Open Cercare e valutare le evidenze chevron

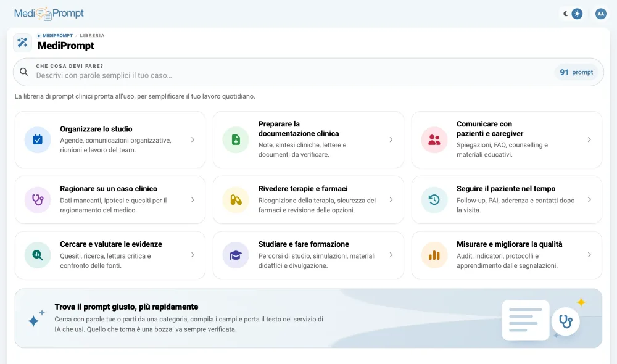point(193,255)
